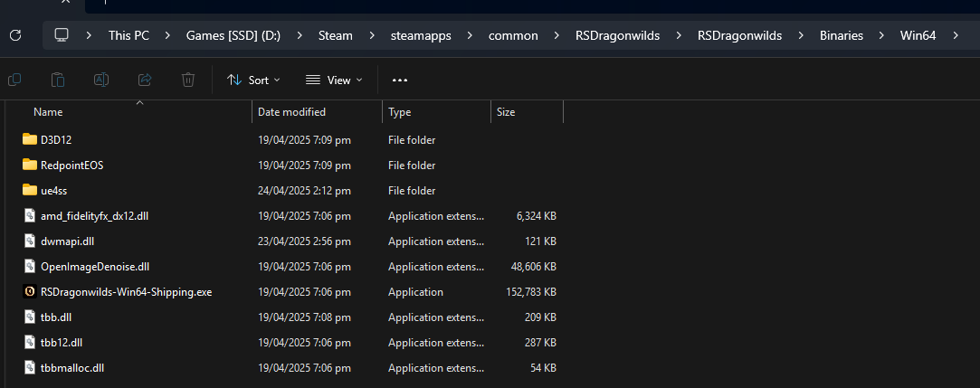Expand chevron after Win64 breadcrumb

pyautogui.click(x=955, y=35)
